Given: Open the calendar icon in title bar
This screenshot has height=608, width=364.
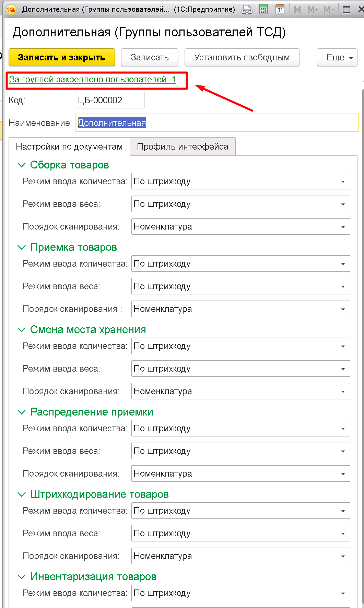Looking at the screenshot, I should 280,9.
